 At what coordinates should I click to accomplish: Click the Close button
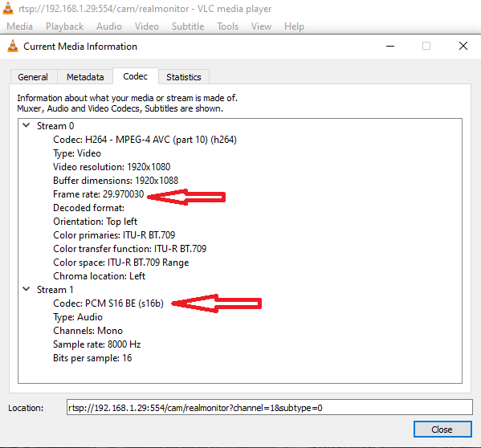[x=442, y=430]
